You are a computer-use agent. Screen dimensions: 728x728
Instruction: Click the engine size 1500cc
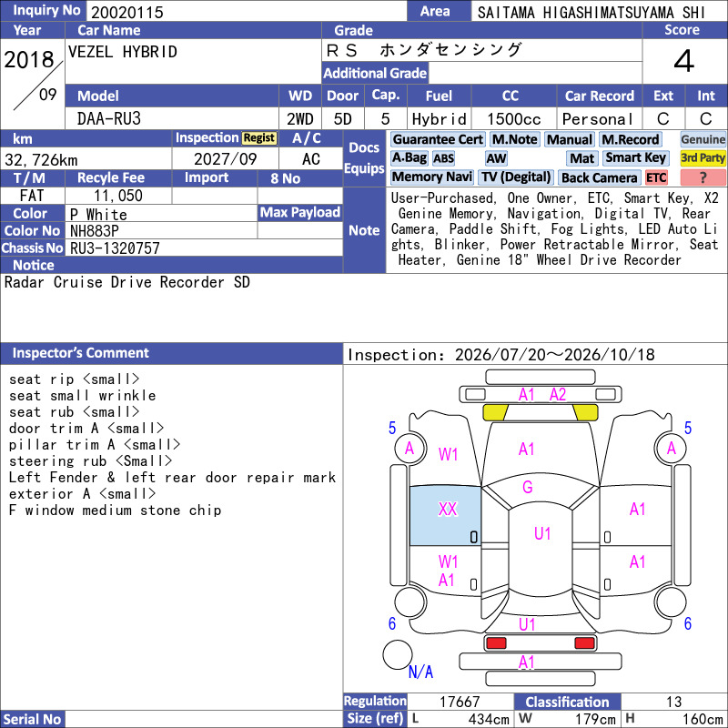pos(514,119)
